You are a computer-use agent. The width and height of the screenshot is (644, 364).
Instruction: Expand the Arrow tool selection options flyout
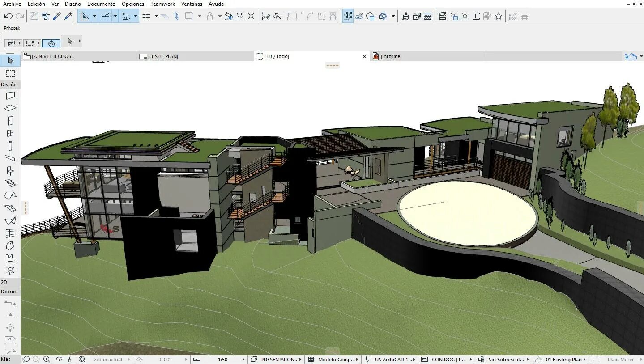point(80,41)
